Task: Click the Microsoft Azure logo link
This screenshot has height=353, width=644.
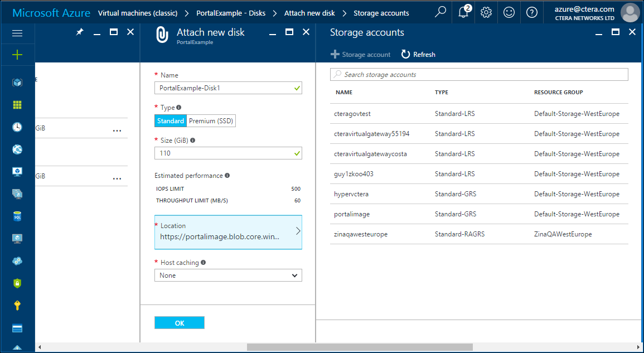Action: pos(51,13)
